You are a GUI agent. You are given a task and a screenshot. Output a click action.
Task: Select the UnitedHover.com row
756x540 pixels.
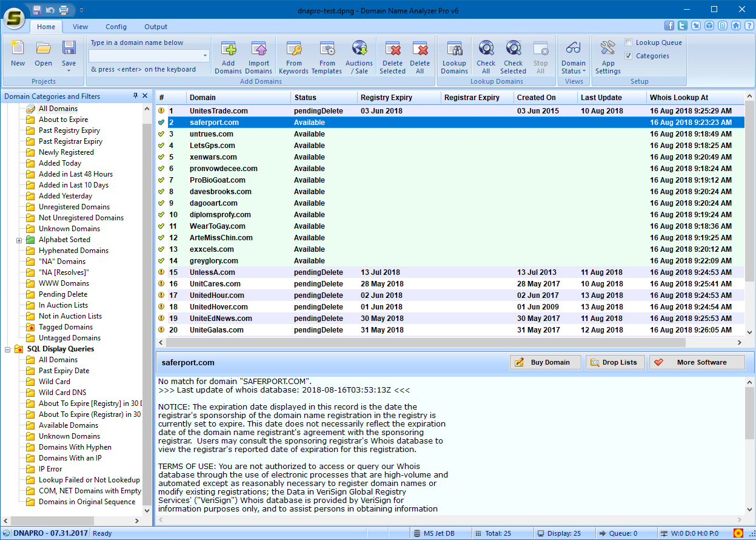pyautogui.click(x=450, y=307)
